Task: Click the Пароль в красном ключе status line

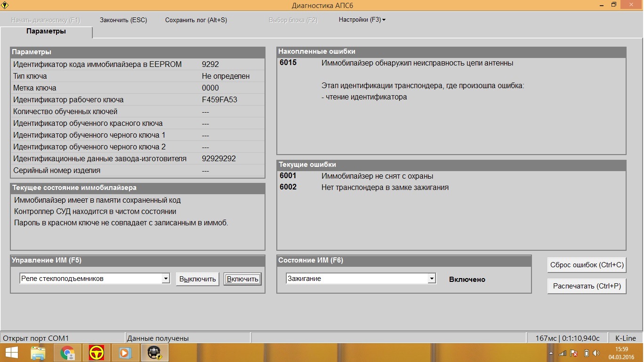Action: 121,222
